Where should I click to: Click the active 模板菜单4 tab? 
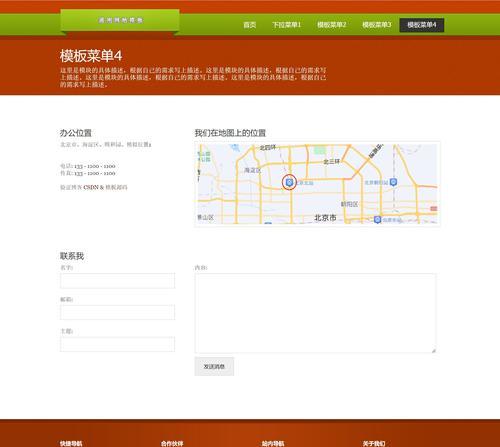pyautogui.click(x=422, y=25)
